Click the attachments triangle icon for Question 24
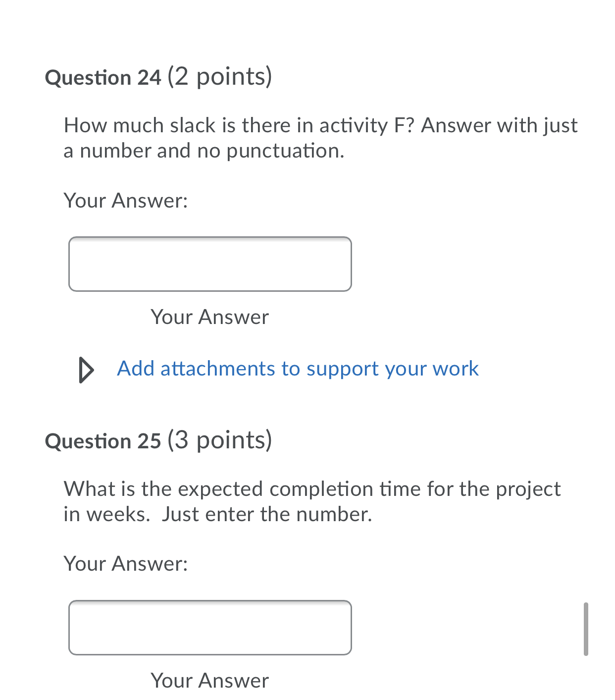The width and height of the screenshot is (615, 700). pyautogui.click(x=85, y=369)
